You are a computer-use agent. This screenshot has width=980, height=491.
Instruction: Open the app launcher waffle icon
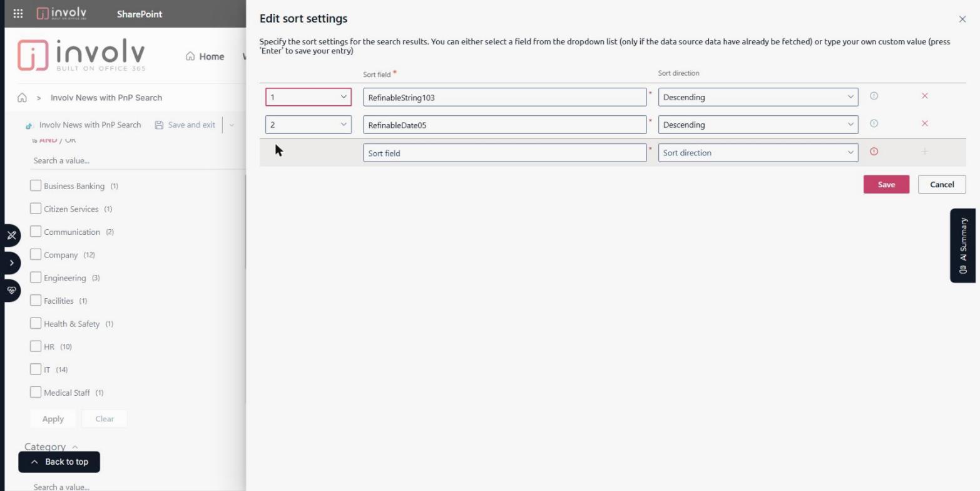[x=18, y=13]
